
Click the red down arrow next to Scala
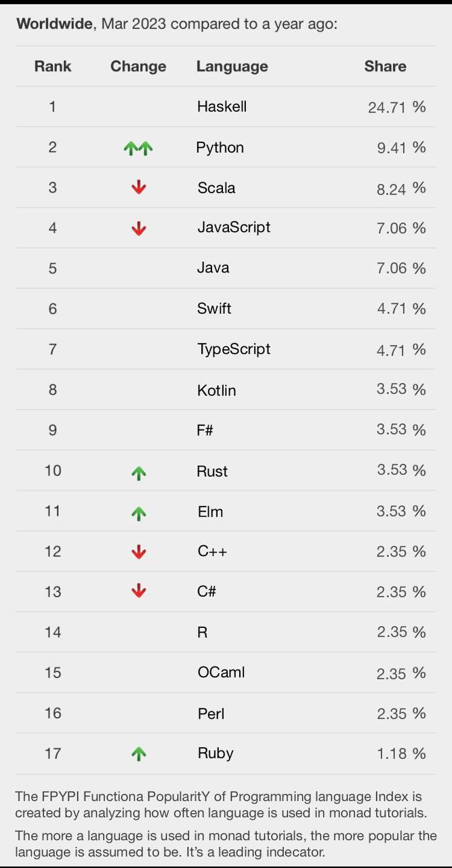[x=138, y=188]
